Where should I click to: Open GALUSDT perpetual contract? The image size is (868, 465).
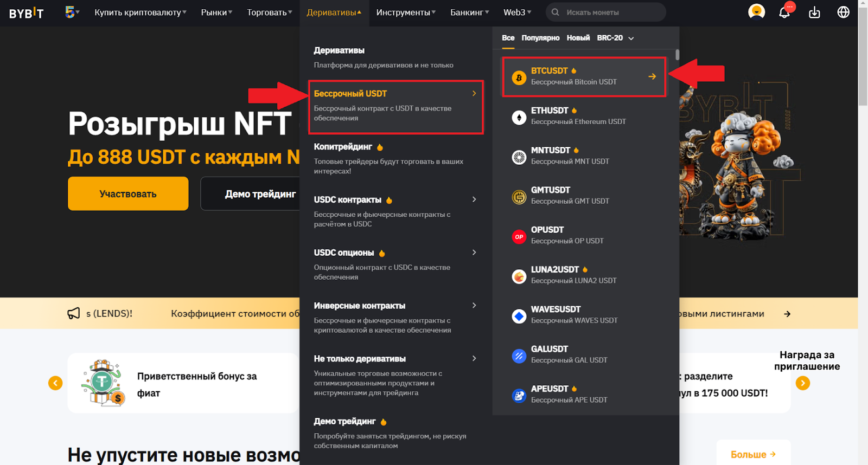[584, 354]
